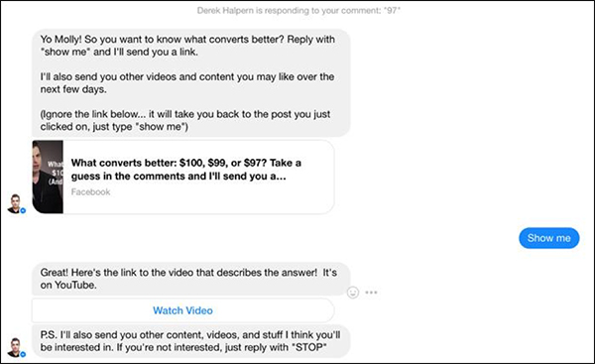Click the P.S. message about STOP
595x364 pixels.
tap(190, 341)
